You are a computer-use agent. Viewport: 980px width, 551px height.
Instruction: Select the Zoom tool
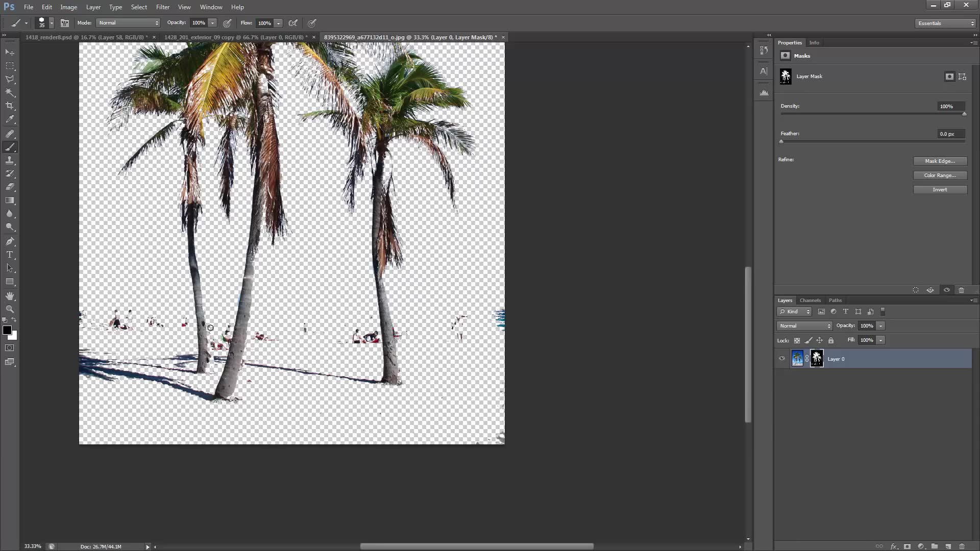pos(10,309)
